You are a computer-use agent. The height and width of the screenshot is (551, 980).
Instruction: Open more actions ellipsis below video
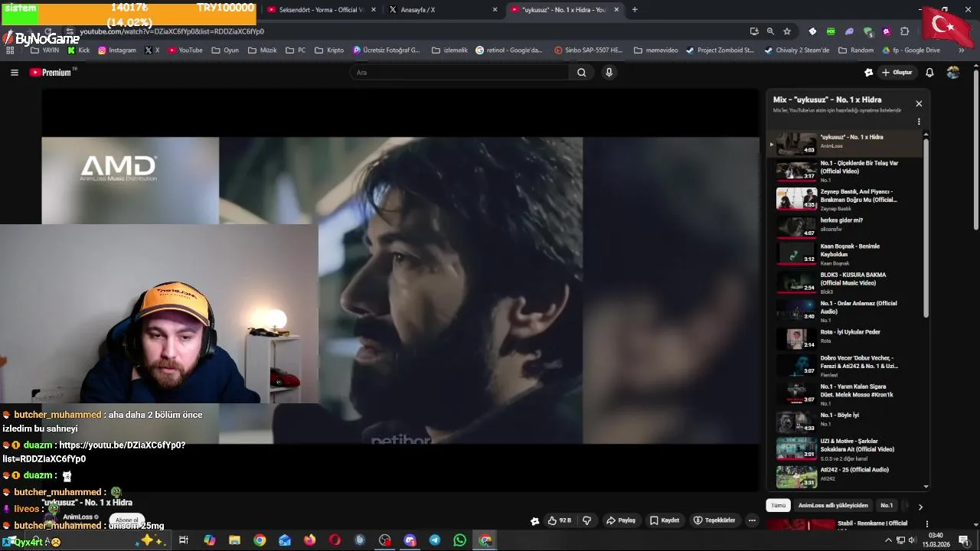[752, 520]
